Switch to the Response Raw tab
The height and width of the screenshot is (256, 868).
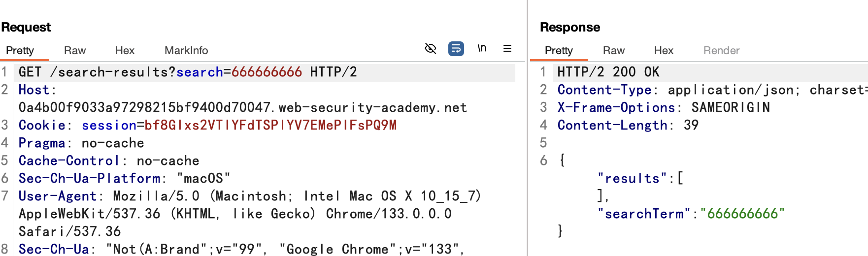point(614,50)
